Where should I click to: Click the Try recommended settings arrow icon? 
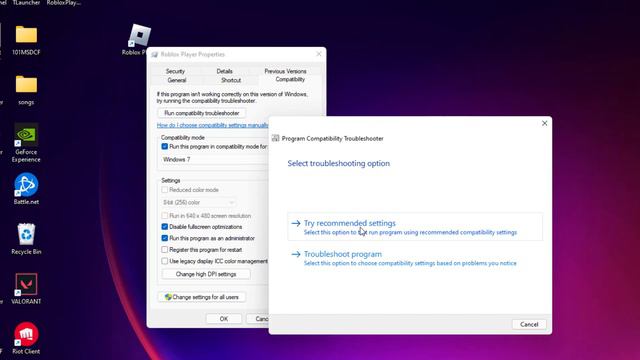pos(296,223)
